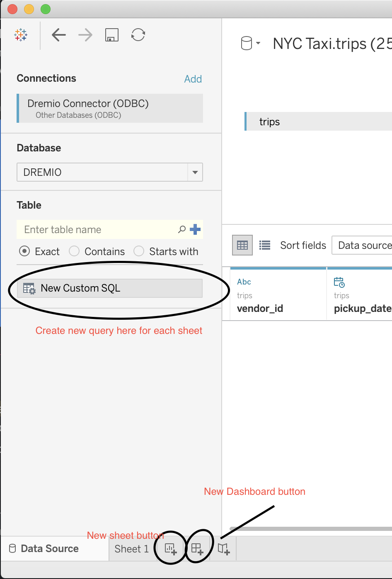Click the date-time type icon for pickup_date
Viewport: 392px width, 579px height.
(x=339, y=282)
